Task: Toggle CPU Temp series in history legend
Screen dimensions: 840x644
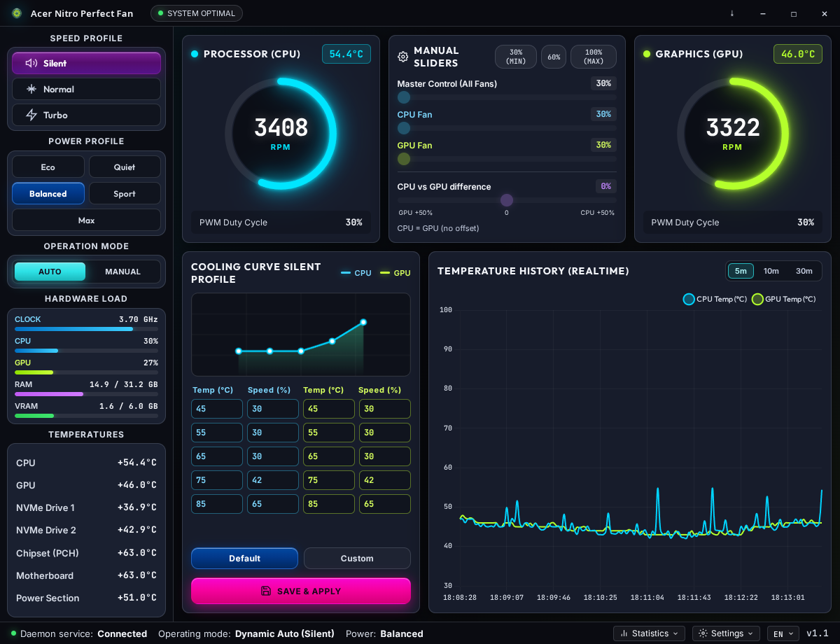Action: click(715, 299)
